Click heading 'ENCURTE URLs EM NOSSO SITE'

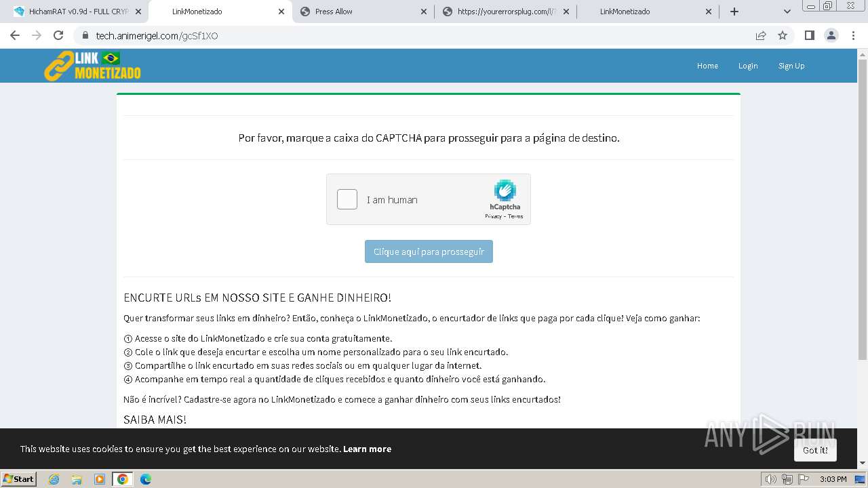257,298
